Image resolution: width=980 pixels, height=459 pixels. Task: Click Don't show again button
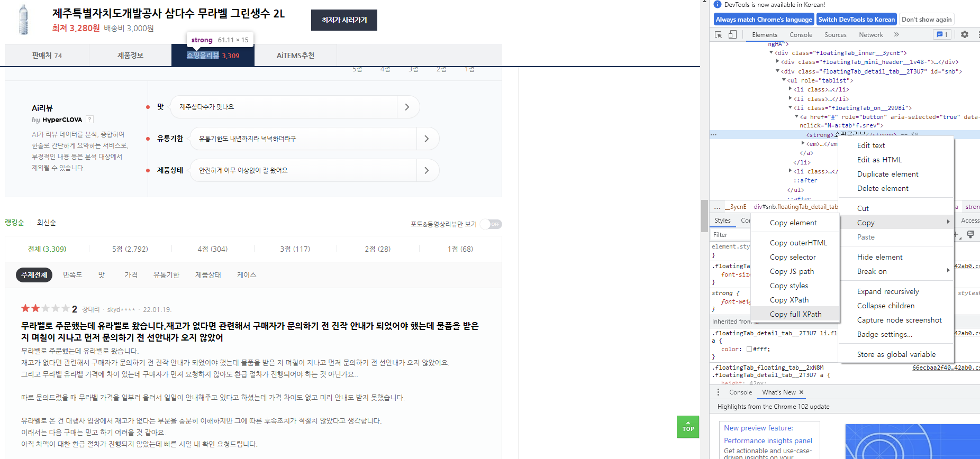pyautogui.click(x=927, y=20)
